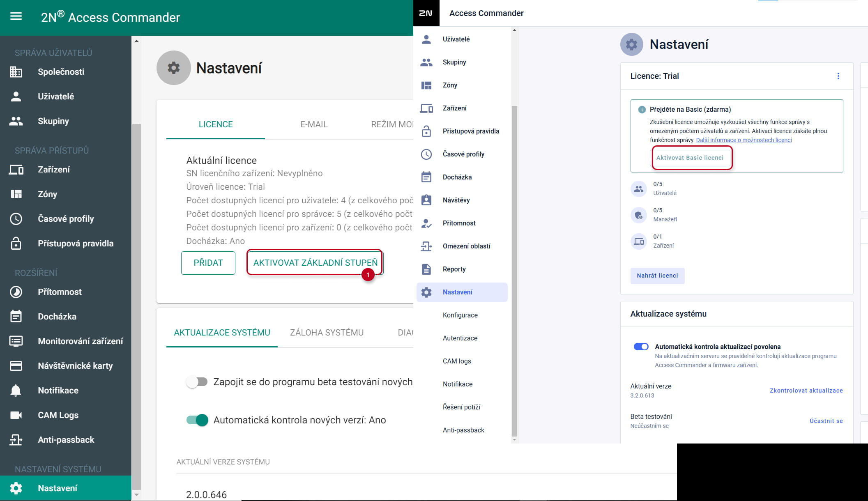Click Nahrát licenci button
The image size is (868, 501).
click(657, 276)
